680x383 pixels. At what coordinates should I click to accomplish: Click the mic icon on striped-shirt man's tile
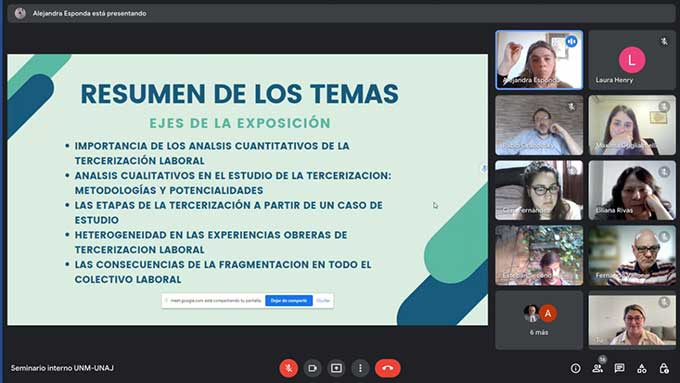tap(664, 237)
